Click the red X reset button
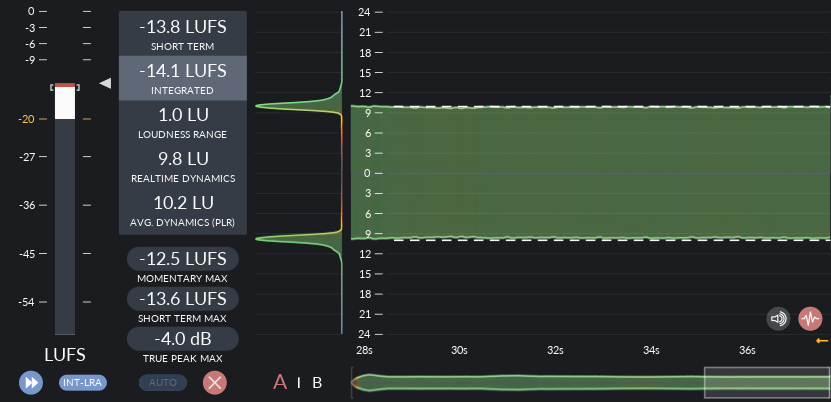 click(215, 382)
